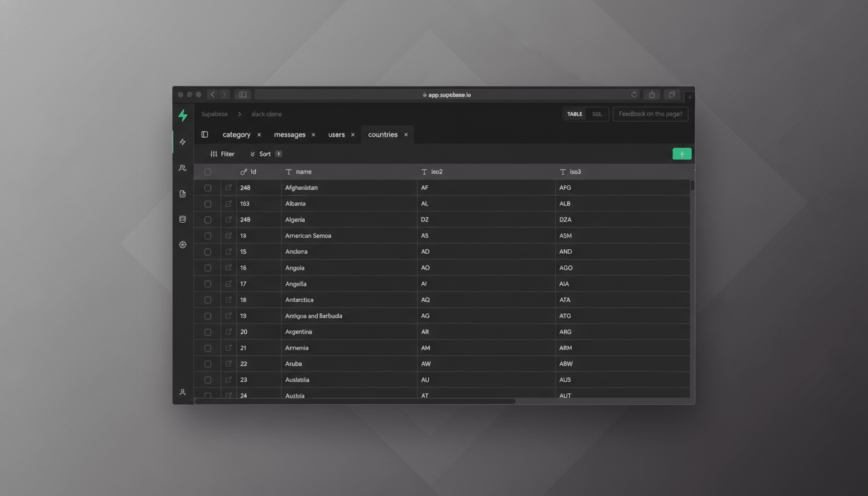Image resolution: width=868 pixels, height=496 pixels.
Task: Click the Feedback on this page button
Action: click(650, 114)
